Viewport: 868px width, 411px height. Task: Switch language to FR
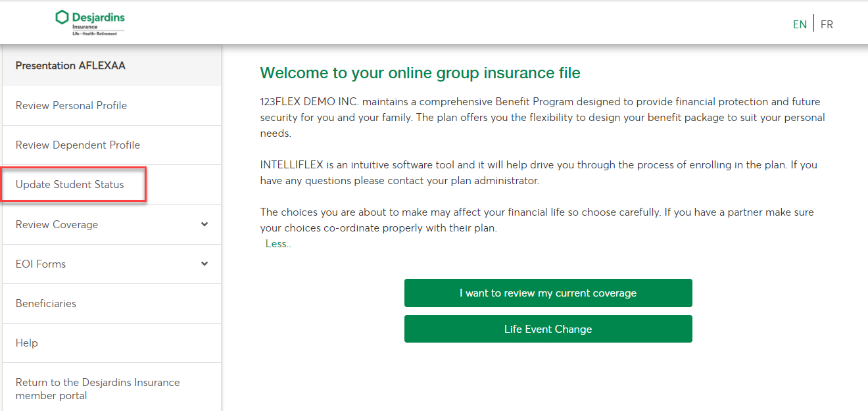(x=827, y=24)
